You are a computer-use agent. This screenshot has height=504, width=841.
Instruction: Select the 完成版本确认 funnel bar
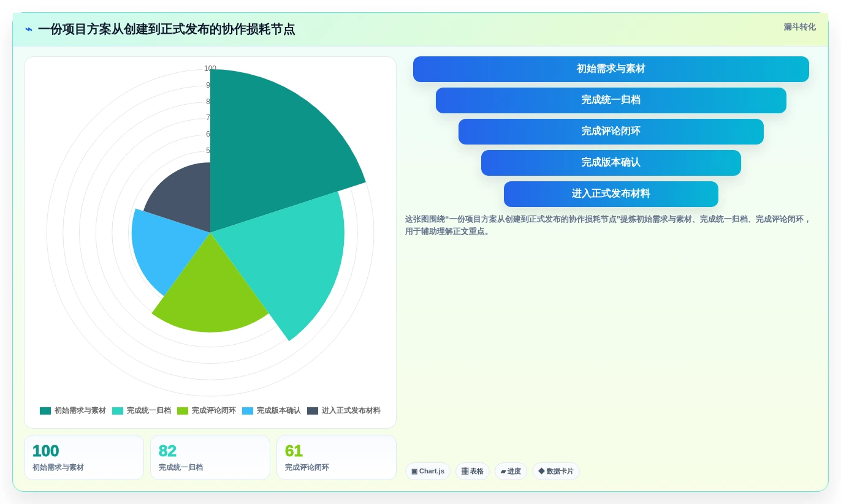tap(611, 163)
